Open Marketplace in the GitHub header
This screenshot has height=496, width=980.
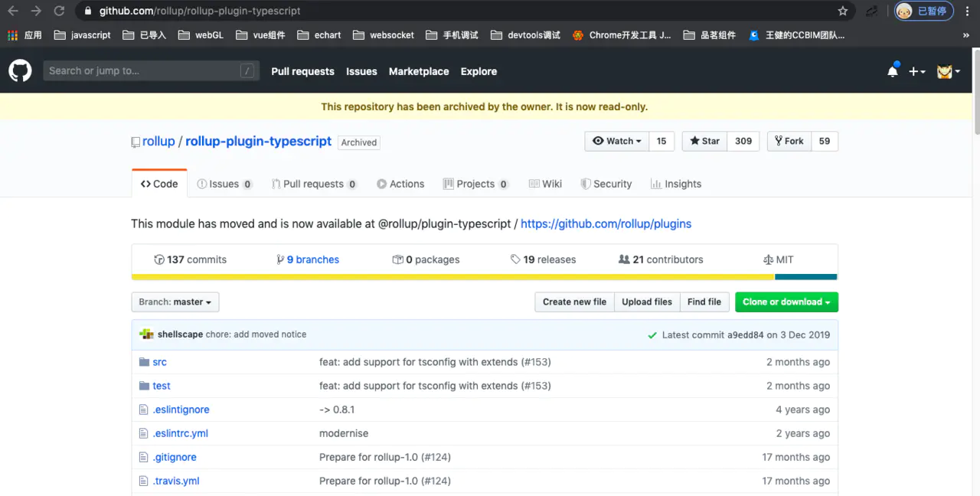(419, 71)
